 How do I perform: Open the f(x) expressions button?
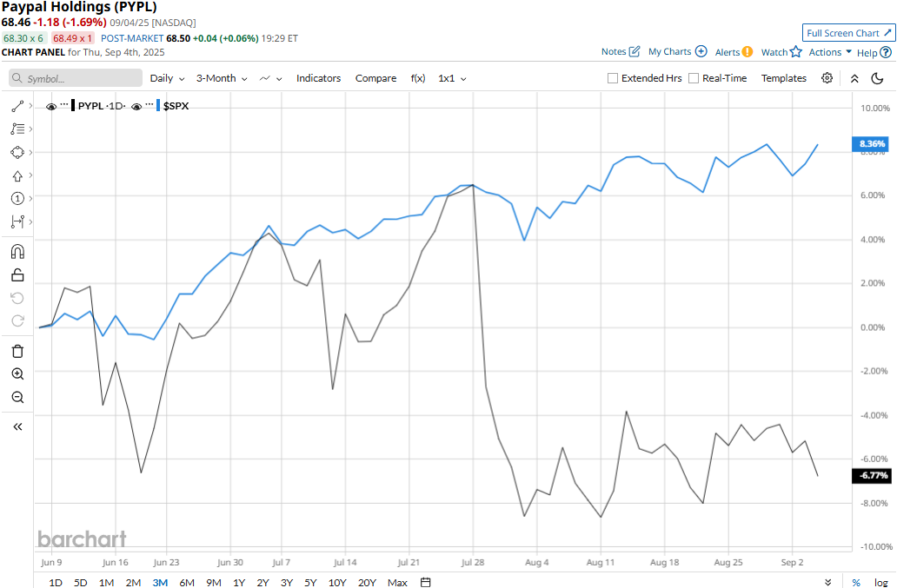pos(418,78)
